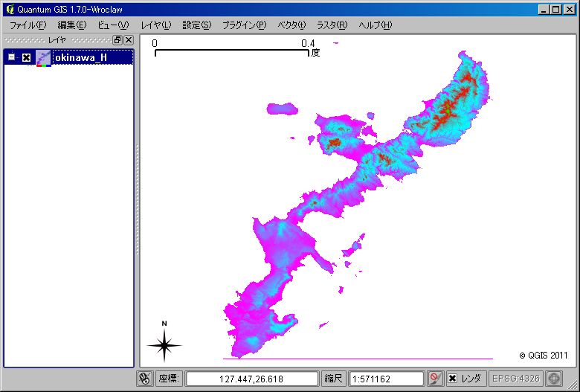The width and height of the screenshot is (580, 392).
Task: Open the プラグイン(P) menu
Action: tap(244, 25)
